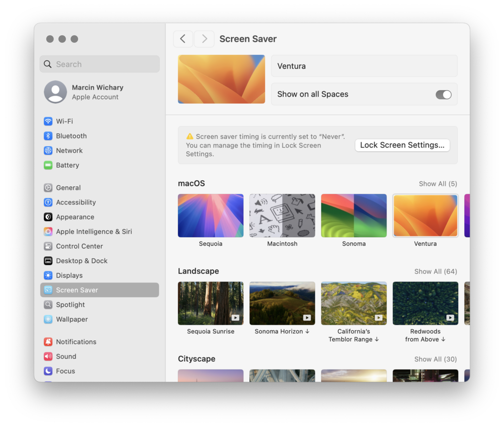
Task: Click the "Macintosh" caption text
Action: (x=282, y=244)
